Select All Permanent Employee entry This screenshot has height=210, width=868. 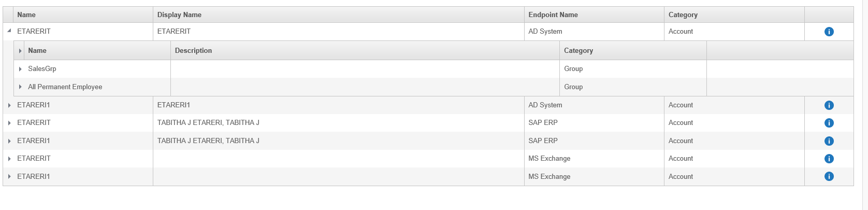pos(65,87)
